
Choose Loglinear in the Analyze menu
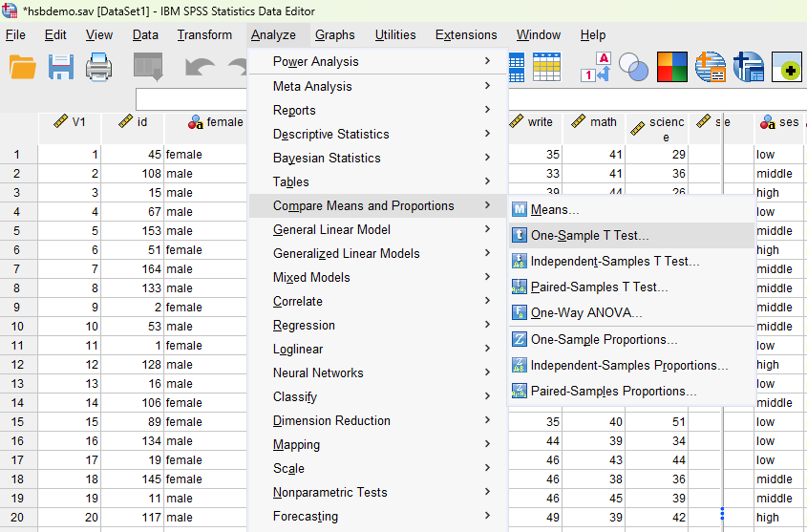click(377, 349)
